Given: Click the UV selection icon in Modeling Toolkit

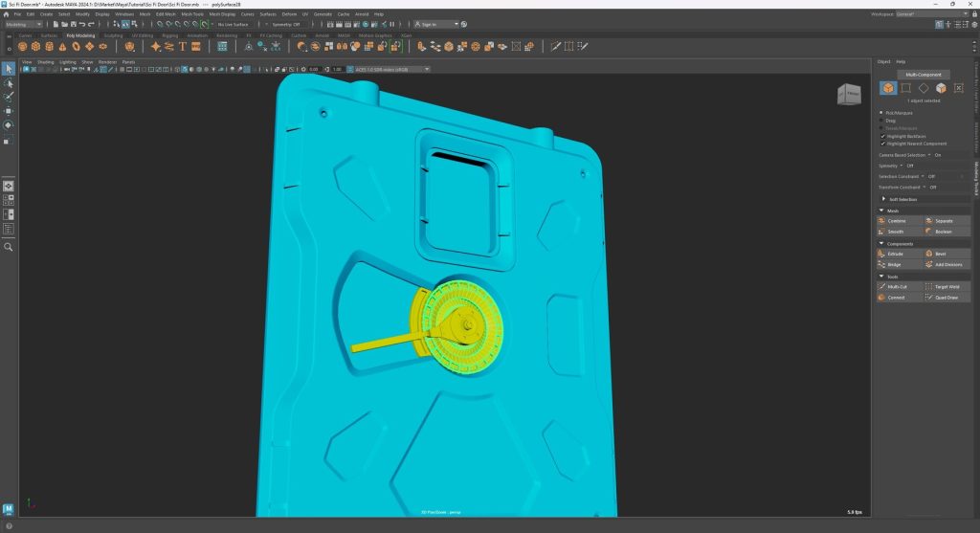Looking at the screenshot, I should click(x=958, y=88).
